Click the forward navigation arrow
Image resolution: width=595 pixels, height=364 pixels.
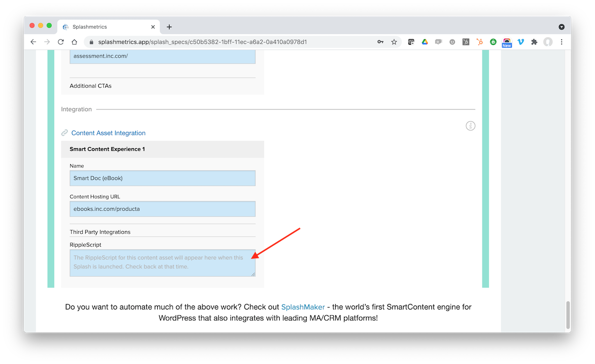point(47,42)
